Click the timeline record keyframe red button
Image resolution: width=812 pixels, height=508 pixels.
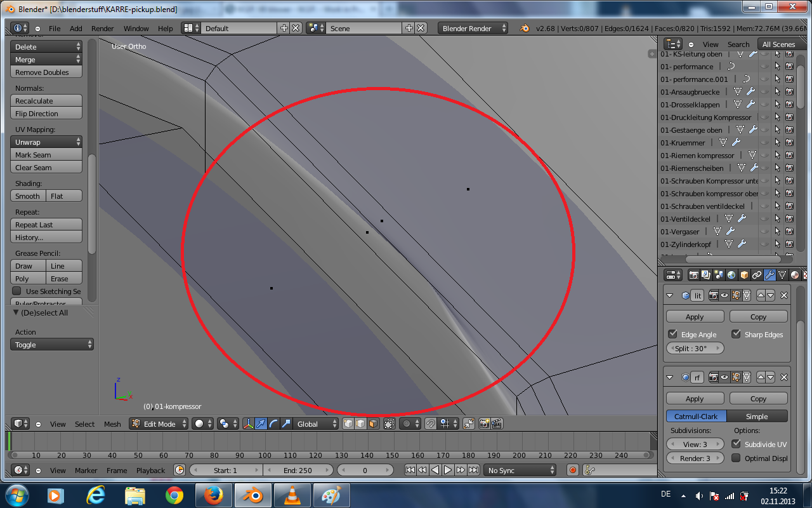[x=573, y=470]
